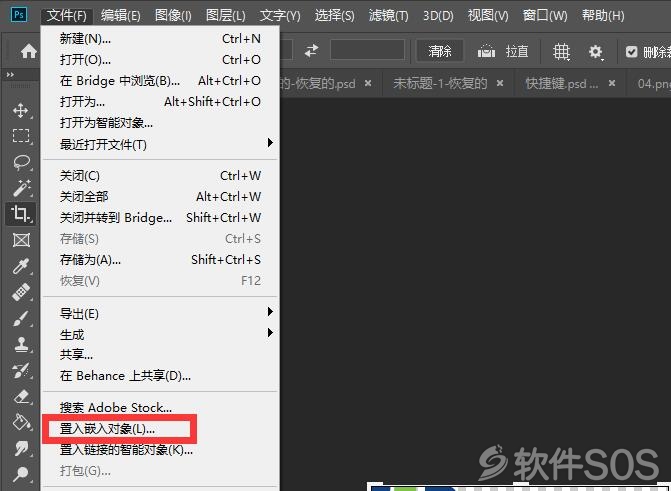Open crop settings gear menu
The height and width of the screenshot is (491, 671).
coord(596,52)
